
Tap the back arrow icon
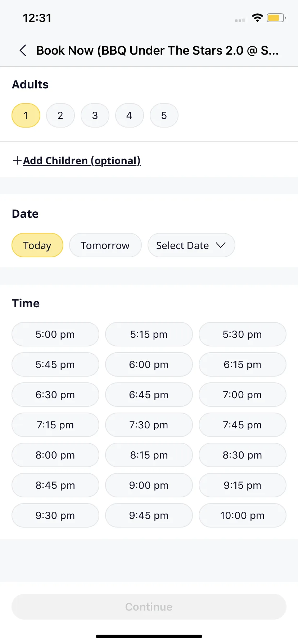pyautogui.click(x=23, y=50)
